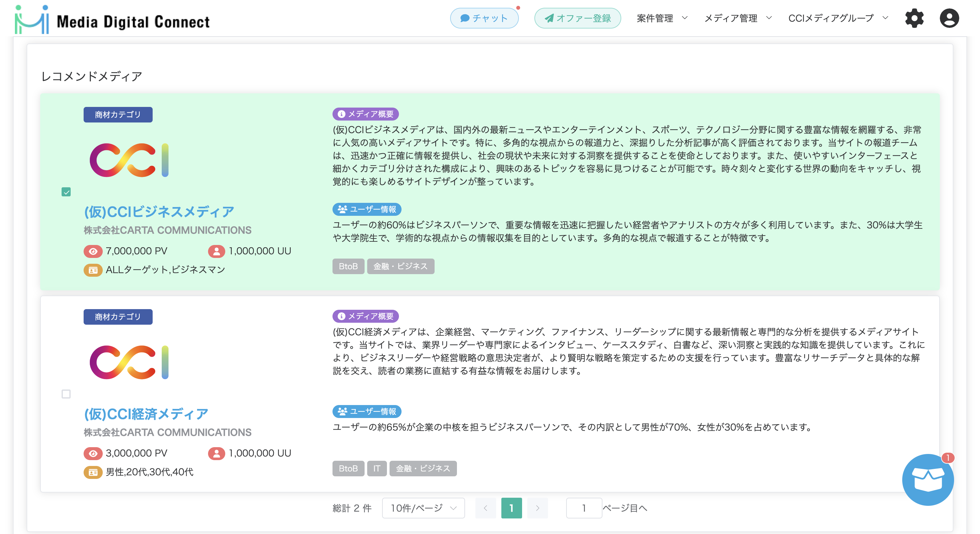Click the ID card icon beside 男性,20代,30代,40代
The width and height of the screenshot is (980, 534).
click(x=93, y=472)
